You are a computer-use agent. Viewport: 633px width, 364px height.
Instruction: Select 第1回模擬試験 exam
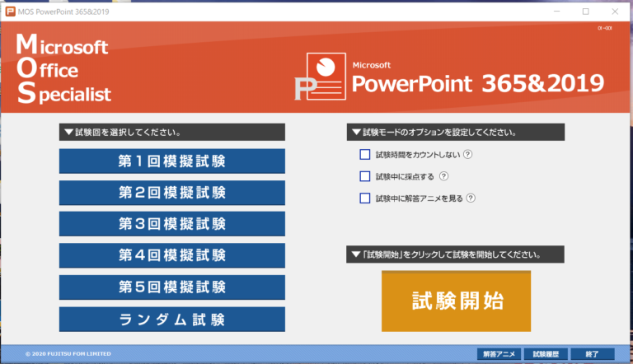click(172, 161)
